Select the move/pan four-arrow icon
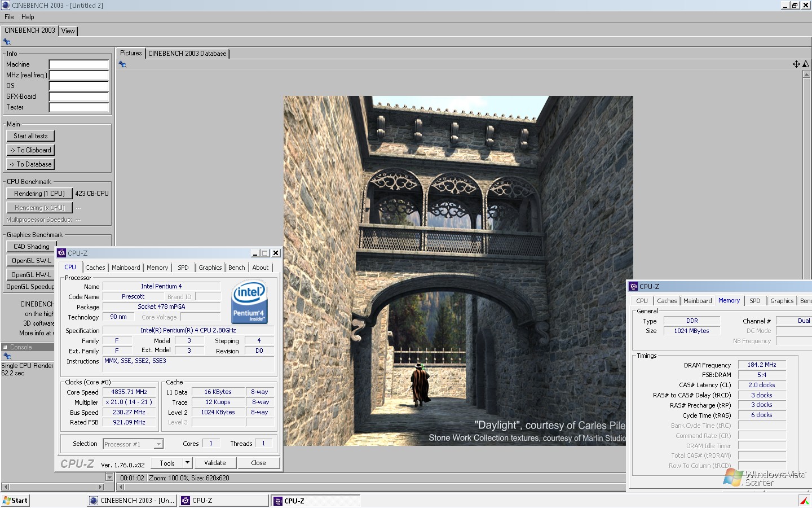 coord(796,64)
